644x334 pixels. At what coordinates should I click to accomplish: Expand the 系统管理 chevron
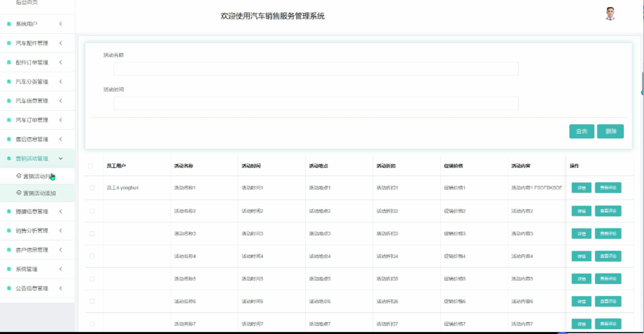pyautogui.click(x=61, y=269)
